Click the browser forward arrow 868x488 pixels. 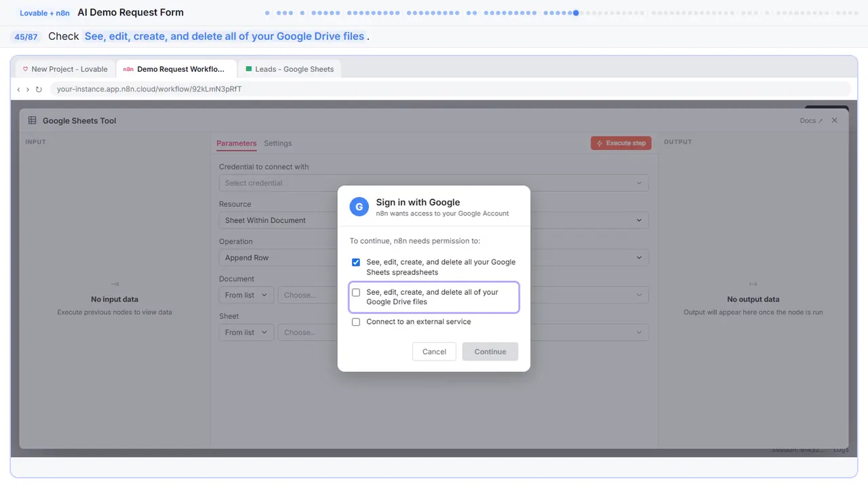pos(28,89)
